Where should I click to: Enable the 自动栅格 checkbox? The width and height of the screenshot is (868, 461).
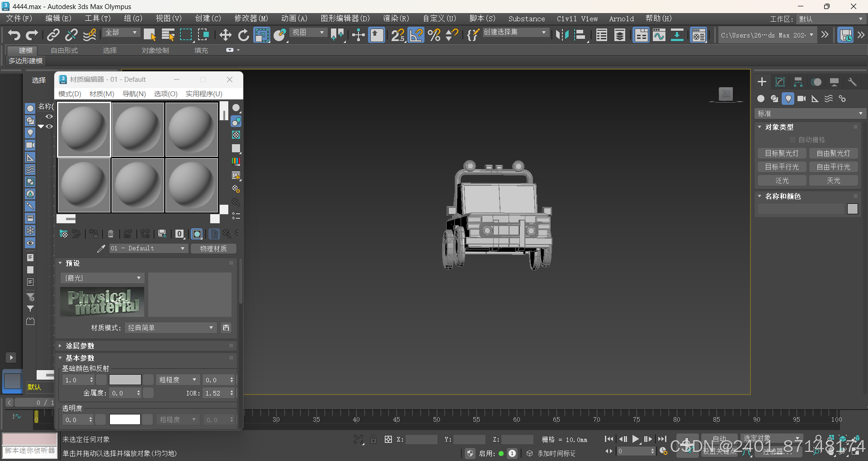click(x=793, y=139)
